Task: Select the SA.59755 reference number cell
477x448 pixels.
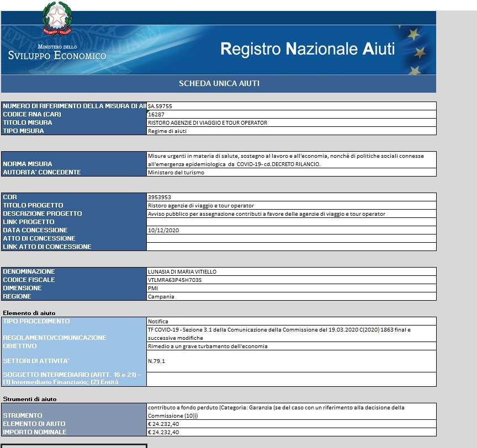Action: coord(291,106)
